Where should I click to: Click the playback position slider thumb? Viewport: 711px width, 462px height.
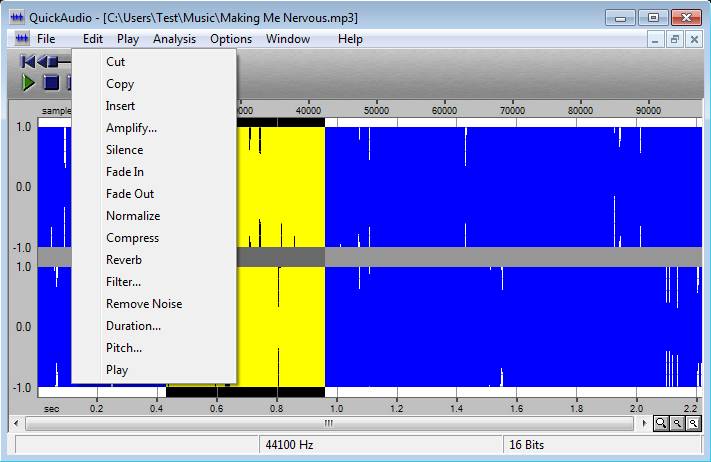click(55, 62)
